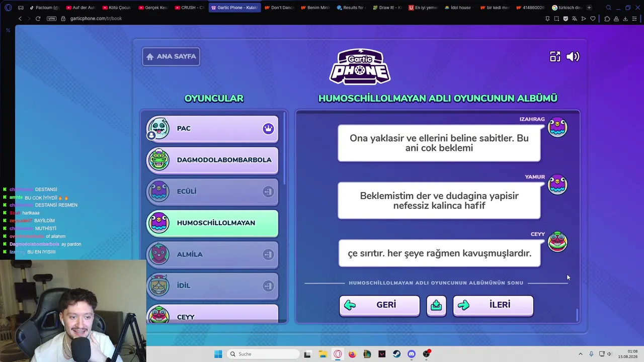Open browser tab search icon
644x362 pixels.
(x=608, y=8)
